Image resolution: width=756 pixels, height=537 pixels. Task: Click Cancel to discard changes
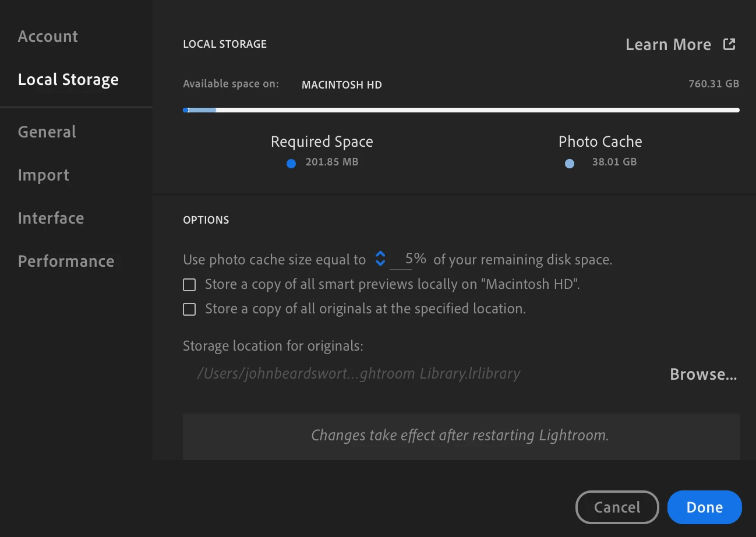(617, 507)
